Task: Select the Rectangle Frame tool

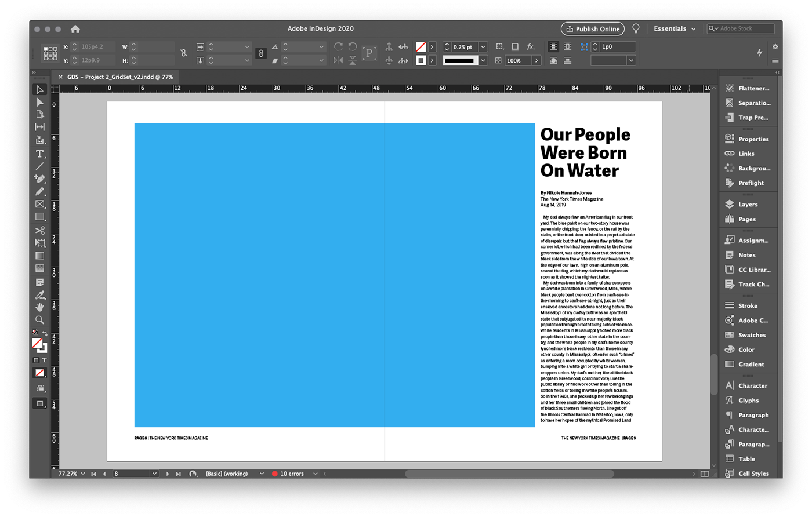Action: pos(39,204)
